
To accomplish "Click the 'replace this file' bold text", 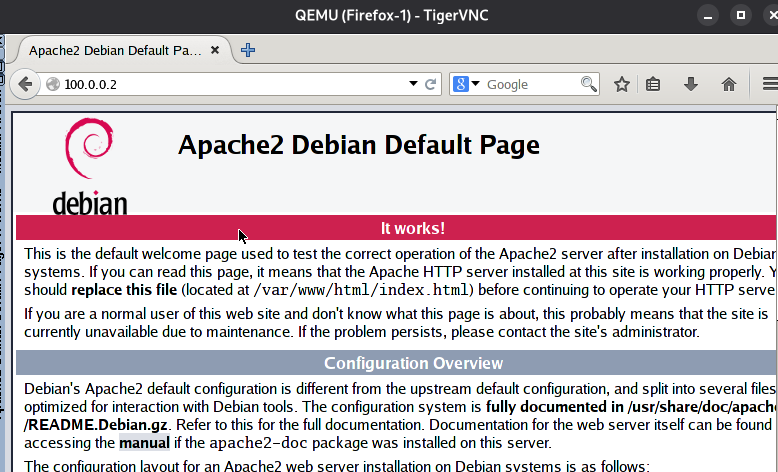I will click(124, 290).
